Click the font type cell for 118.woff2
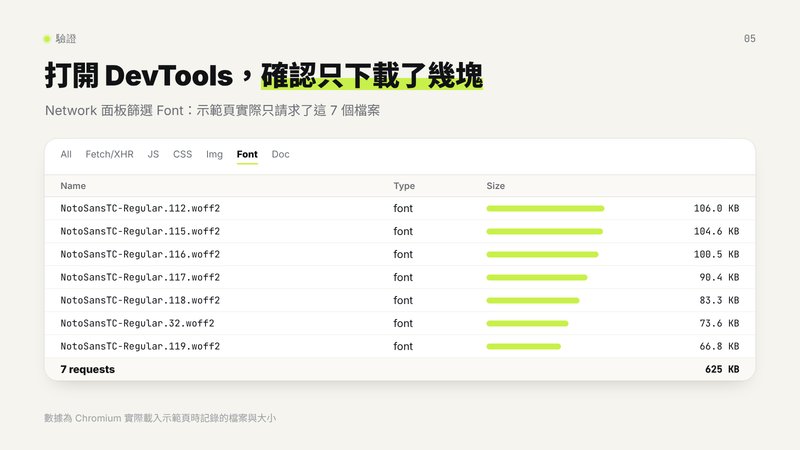The image size is (800, 450). click(403, 300)
